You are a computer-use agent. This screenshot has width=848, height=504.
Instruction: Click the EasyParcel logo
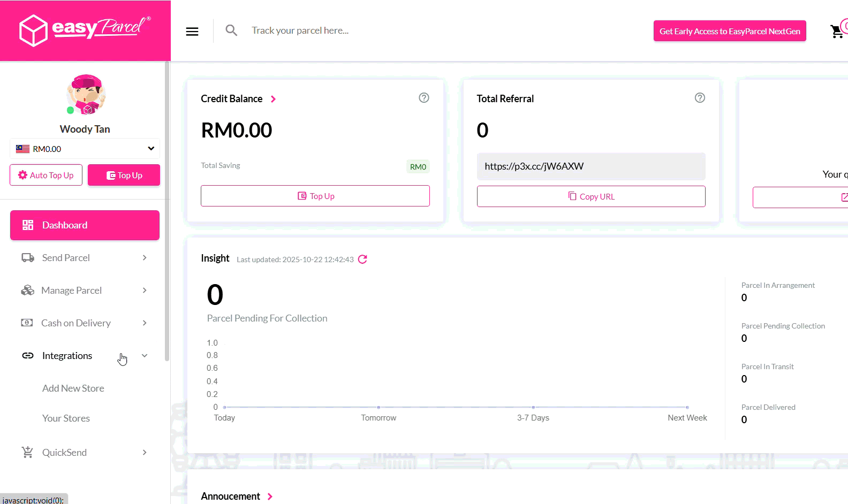tap(85, 30)
